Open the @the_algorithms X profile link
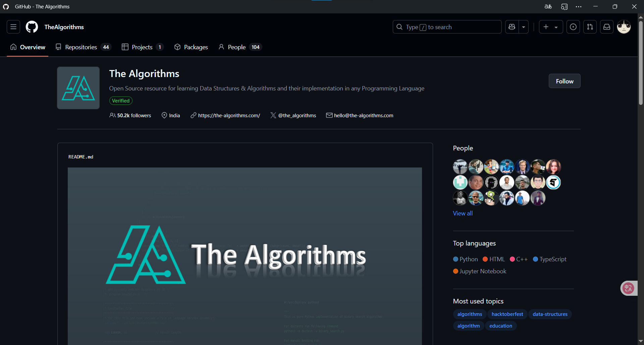644x345 pixels. coord(297,115)
